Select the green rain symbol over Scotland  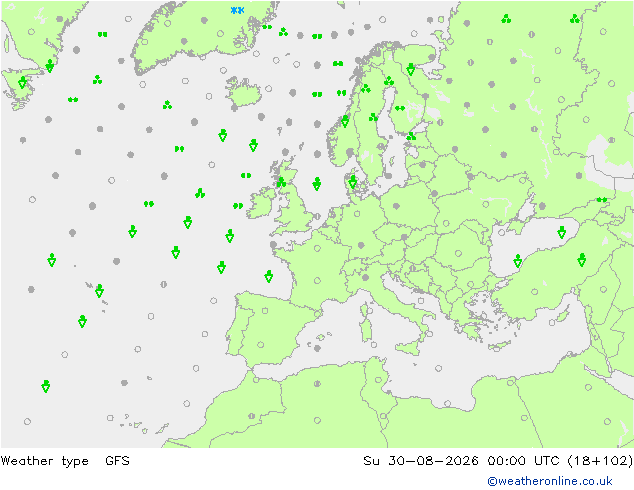coord(281,182)
